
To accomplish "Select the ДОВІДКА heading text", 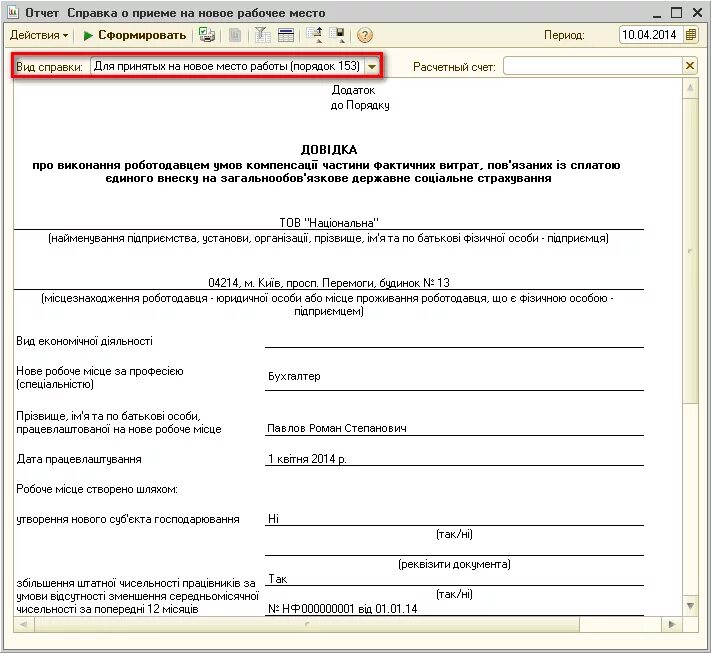I will tap(329, 150).
